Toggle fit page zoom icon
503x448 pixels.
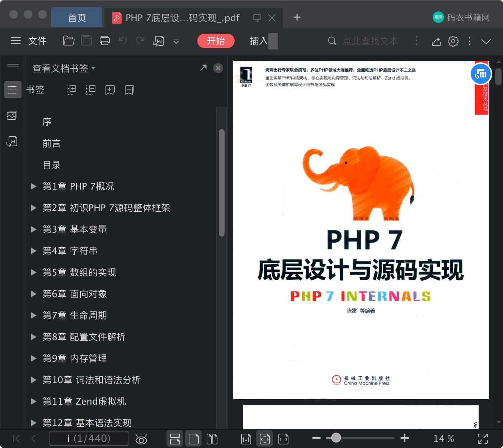click(x=265, y=439)
